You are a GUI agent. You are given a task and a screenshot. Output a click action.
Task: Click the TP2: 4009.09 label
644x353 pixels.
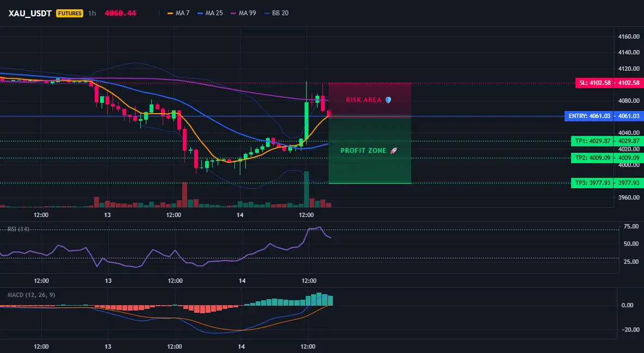coord(592,158)
